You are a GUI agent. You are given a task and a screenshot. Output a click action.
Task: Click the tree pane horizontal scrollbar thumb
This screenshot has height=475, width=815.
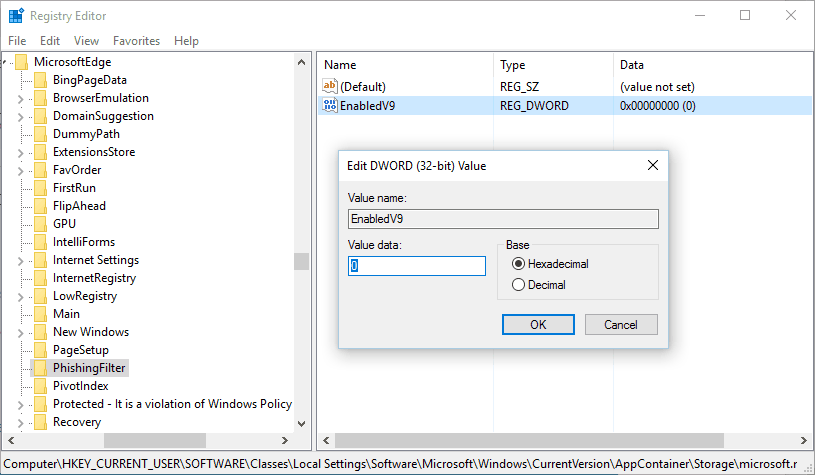click(x=155, y=440)
